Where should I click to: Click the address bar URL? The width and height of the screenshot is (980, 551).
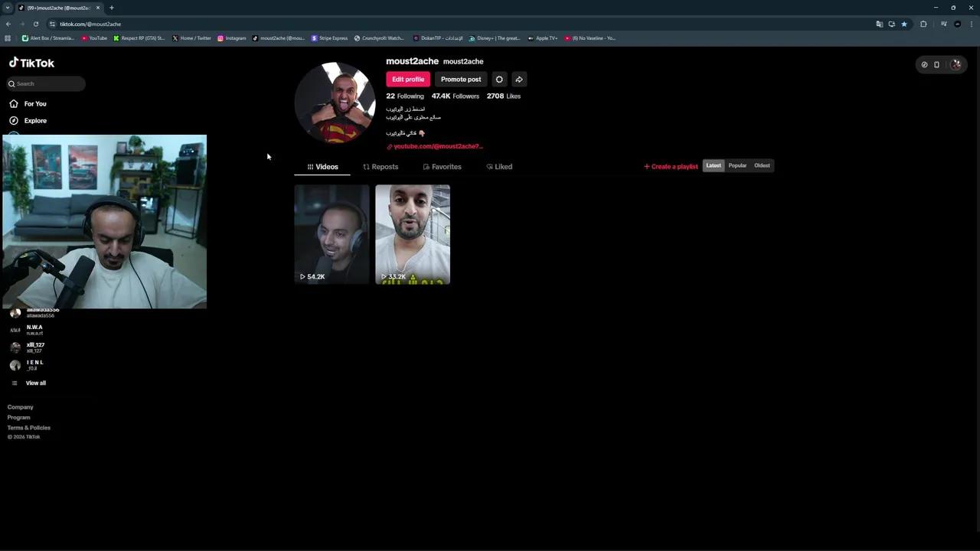[90, 24]
